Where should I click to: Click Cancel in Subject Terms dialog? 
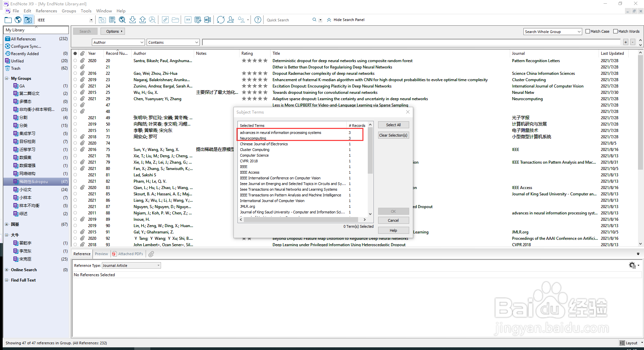393,220
